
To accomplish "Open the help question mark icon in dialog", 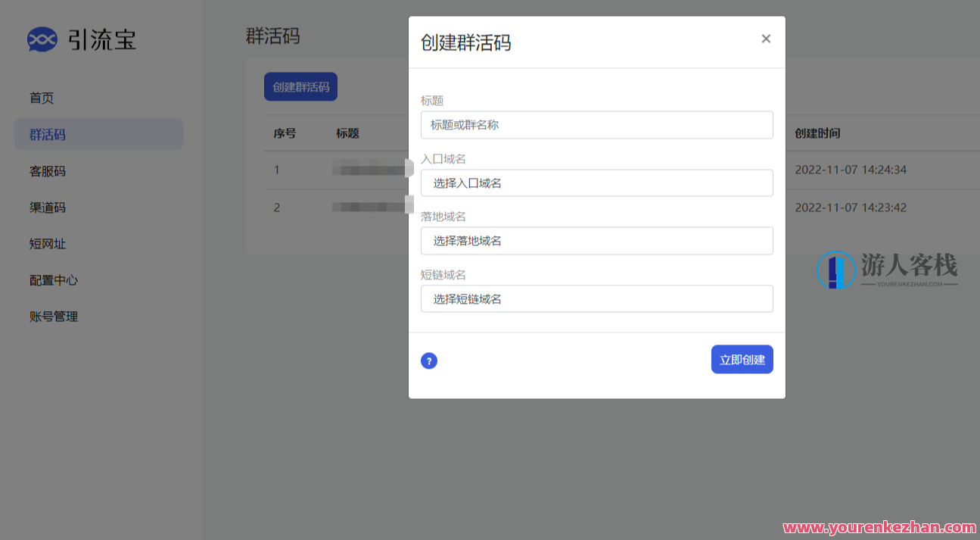I will [429, 361].
